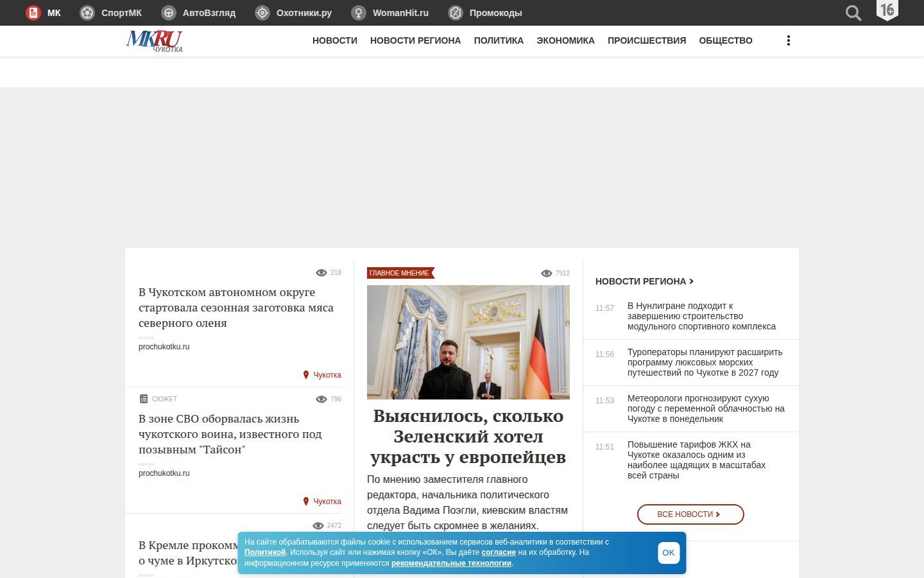Screen dimensions: 924x578
Task: Open the weather forecast news for Monday
Action: (x=706, y=408)
